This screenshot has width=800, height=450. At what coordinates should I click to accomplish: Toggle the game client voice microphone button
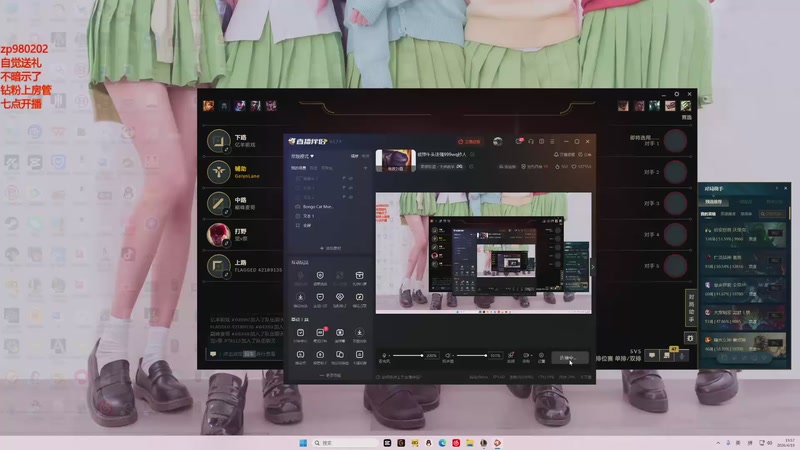(x=682, y=355)
